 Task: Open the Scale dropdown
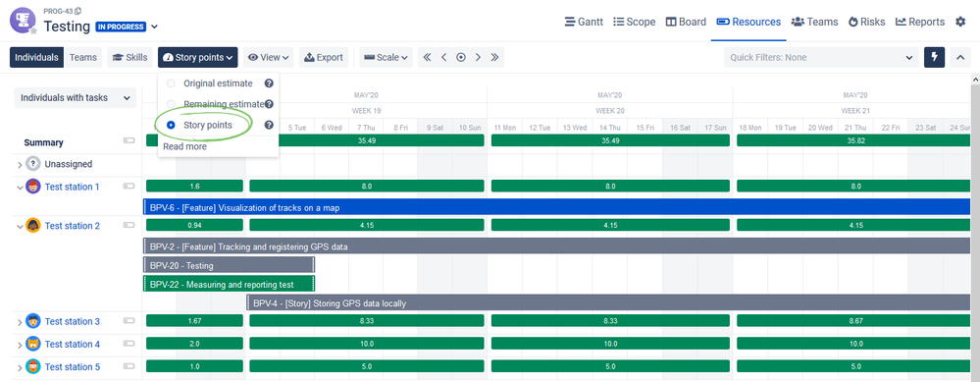pyautogui.click(x=387, y=58)
